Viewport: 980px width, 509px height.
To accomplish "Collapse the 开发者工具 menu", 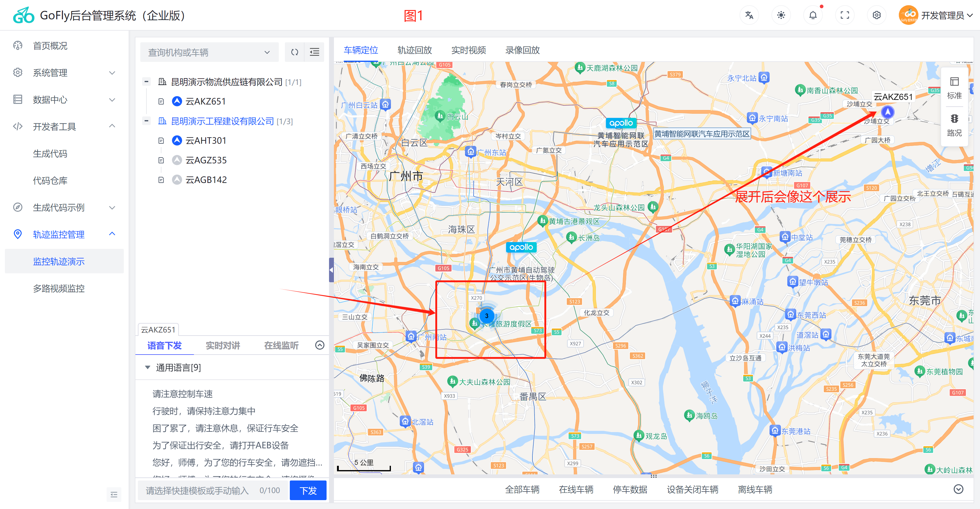I will pos(64,126).
